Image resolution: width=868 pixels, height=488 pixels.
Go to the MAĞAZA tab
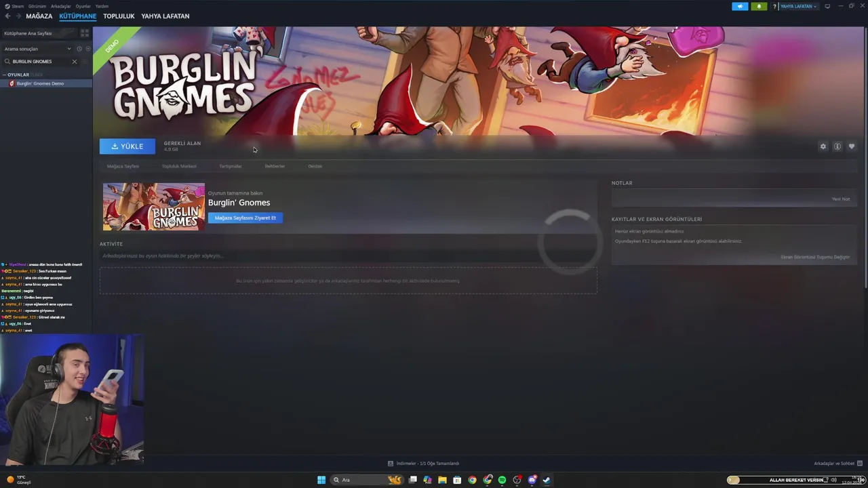[x=39, y=16]
